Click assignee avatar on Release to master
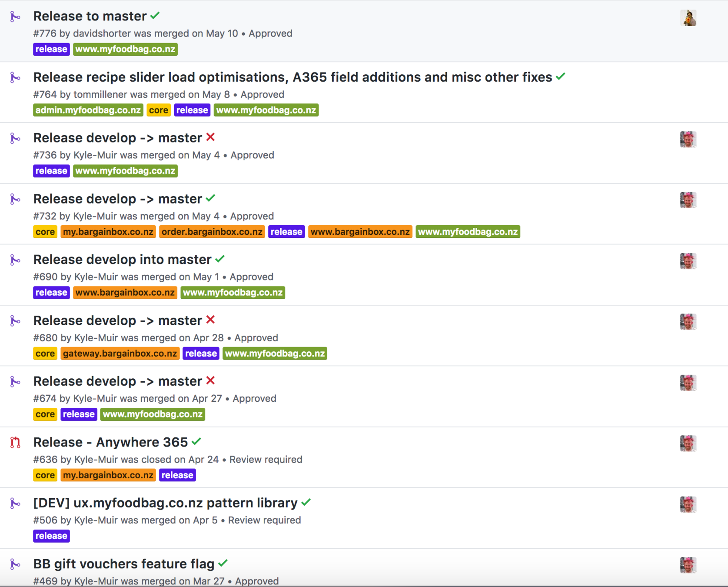 click(x=688, y=18)
